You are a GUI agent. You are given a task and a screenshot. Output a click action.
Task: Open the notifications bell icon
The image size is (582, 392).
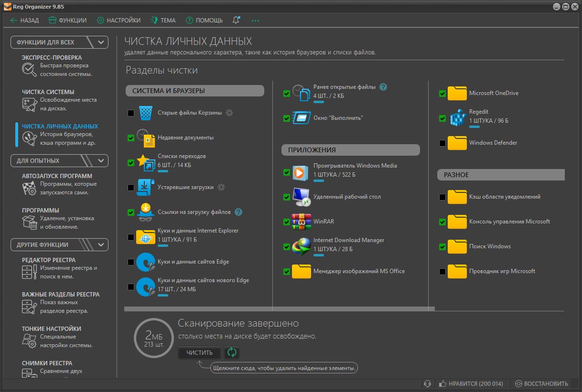236,20
